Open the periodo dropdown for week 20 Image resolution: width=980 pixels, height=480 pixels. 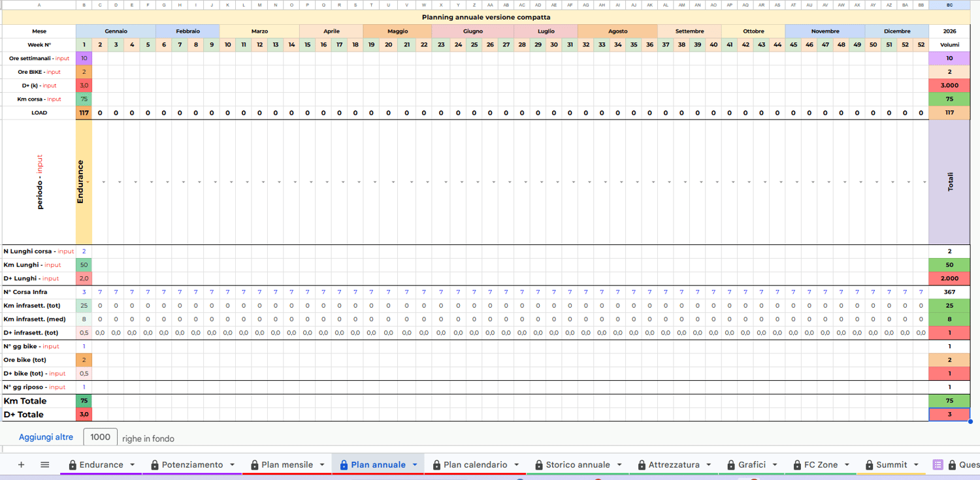coord(394,182)
